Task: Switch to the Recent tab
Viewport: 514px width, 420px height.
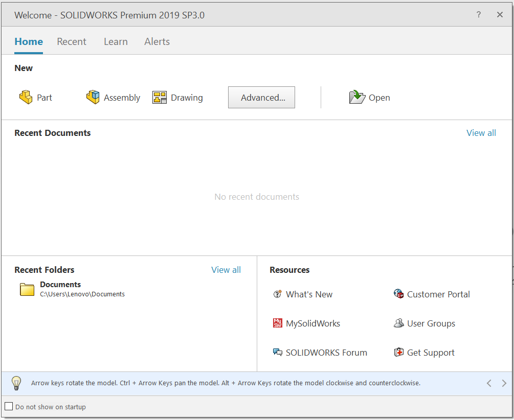Action: click(x=72, y=42)
